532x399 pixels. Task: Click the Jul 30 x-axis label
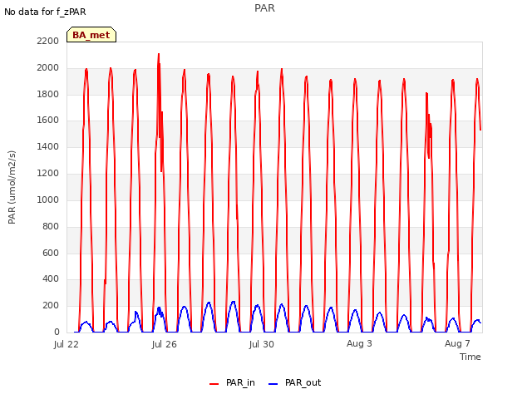tap(262, 344)
